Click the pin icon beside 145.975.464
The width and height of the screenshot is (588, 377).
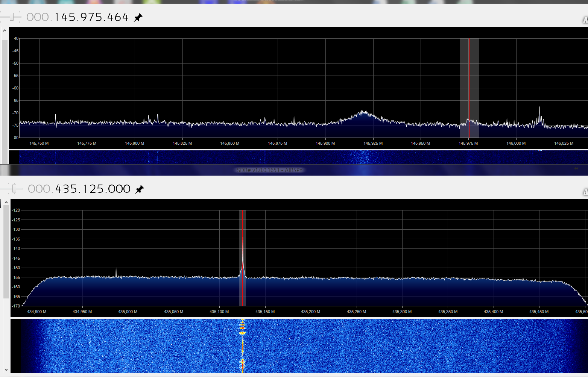(x=138, y=18)
